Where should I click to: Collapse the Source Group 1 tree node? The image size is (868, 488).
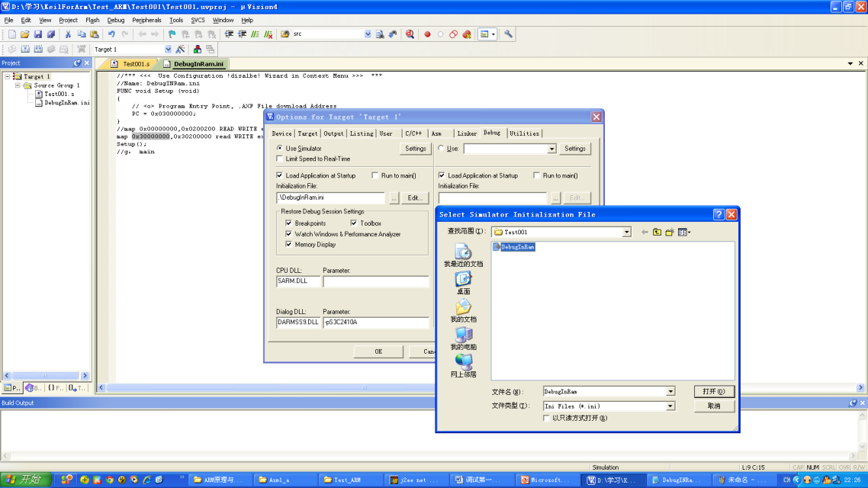coord(17,85)
